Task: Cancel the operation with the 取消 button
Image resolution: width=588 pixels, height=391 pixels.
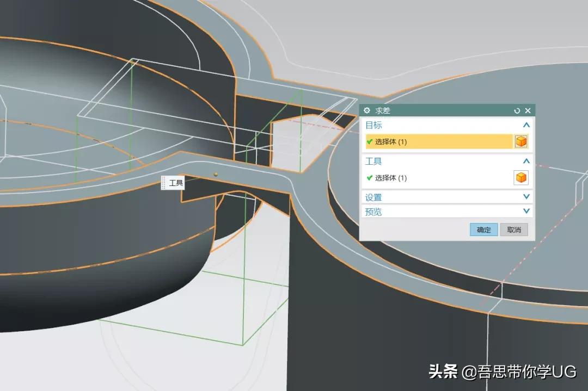Action: coord(513,229)
